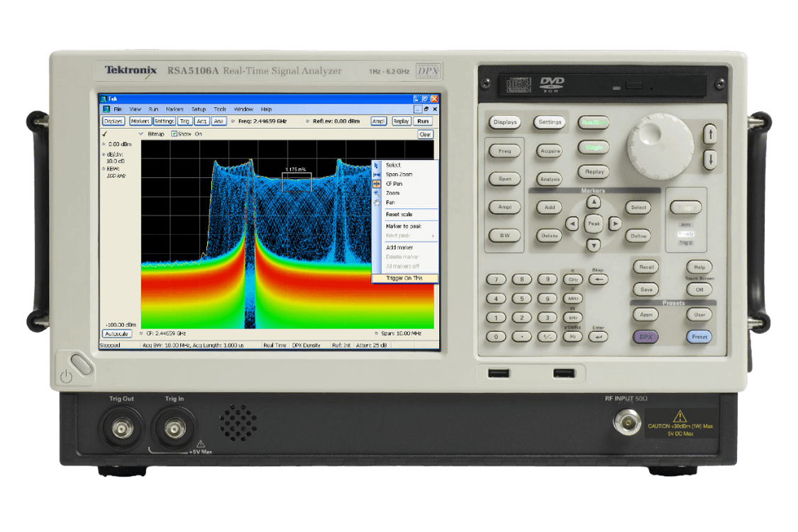Click the small knob icon beside Freq
Screen dimensions: 798x532
(233, 121)
